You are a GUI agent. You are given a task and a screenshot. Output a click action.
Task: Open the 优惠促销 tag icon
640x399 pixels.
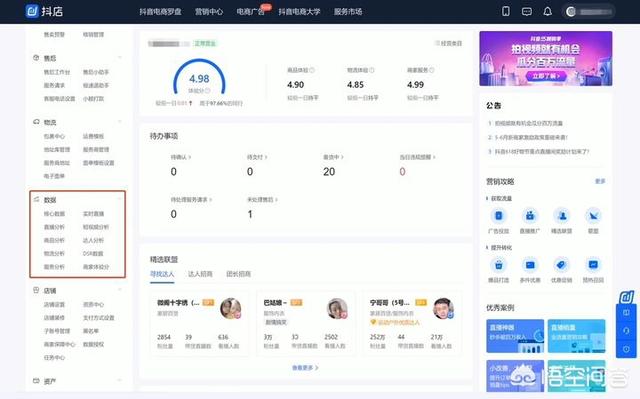(x=561, y=265)
